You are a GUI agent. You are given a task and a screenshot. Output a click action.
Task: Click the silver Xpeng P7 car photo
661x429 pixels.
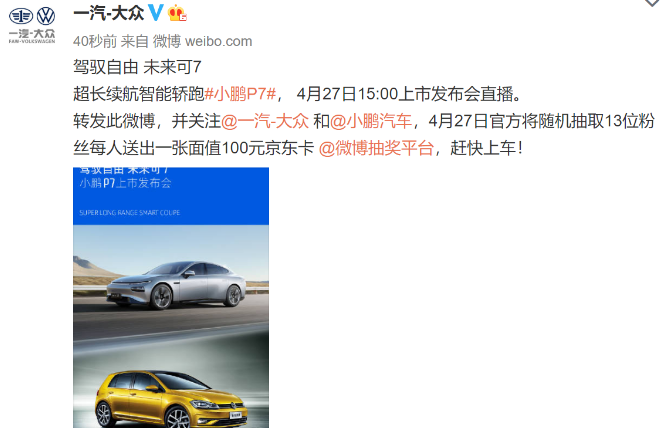point(176,284)
